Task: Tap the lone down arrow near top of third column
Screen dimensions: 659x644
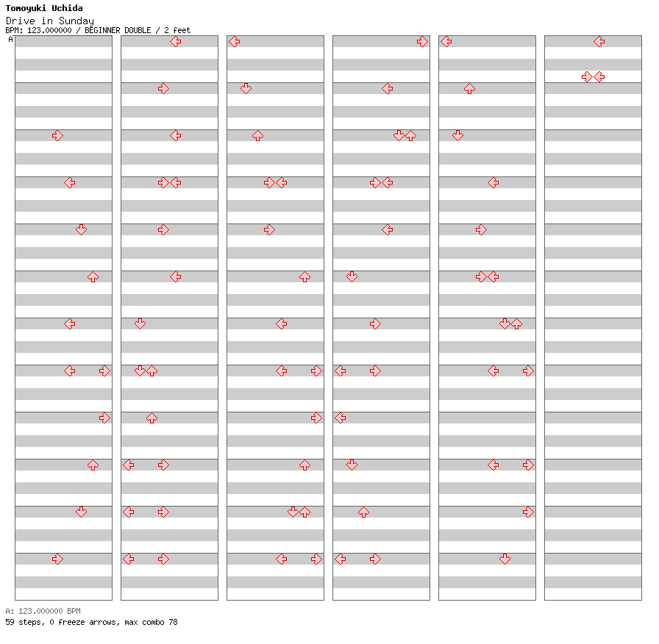Action: click(x=246, y=88)
